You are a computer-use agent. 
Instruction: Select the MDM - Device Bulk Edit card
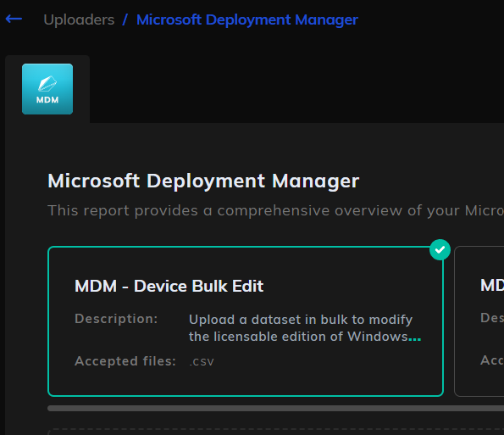246,321
